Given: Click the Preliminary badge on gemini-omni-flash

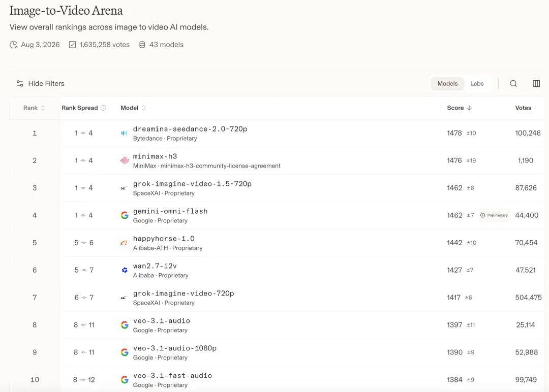Looking at the screenshot, I should tap(494, 215).
